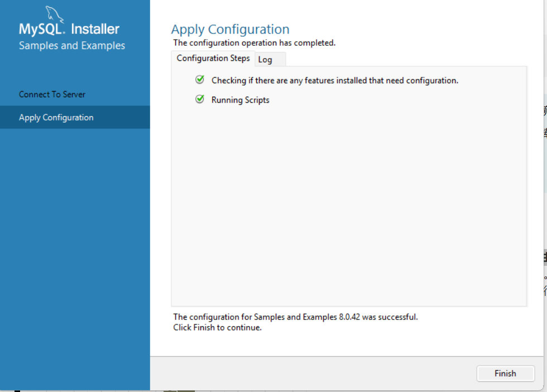The image size is (547, 392).
Task: Switch to the Log tab
Action: tap(270, 59)
